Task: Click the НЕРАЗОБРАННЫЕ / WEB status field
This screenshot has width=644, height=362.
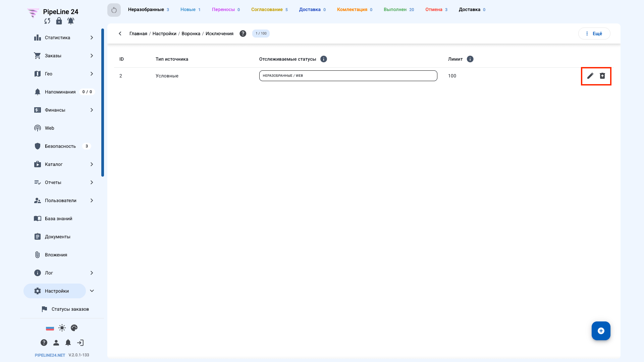Action: [348, 76]
